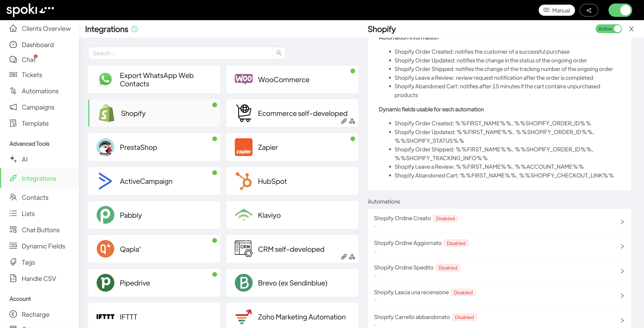Go to Dynamic Fields menu item
The height and width of the screenshot is (328, 644).
[x=43, y=246]
